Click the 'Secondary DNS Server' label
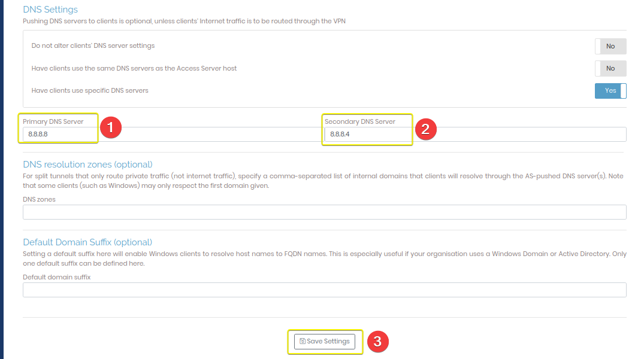This screenshot has height=359, width=644. coord(360,121)
